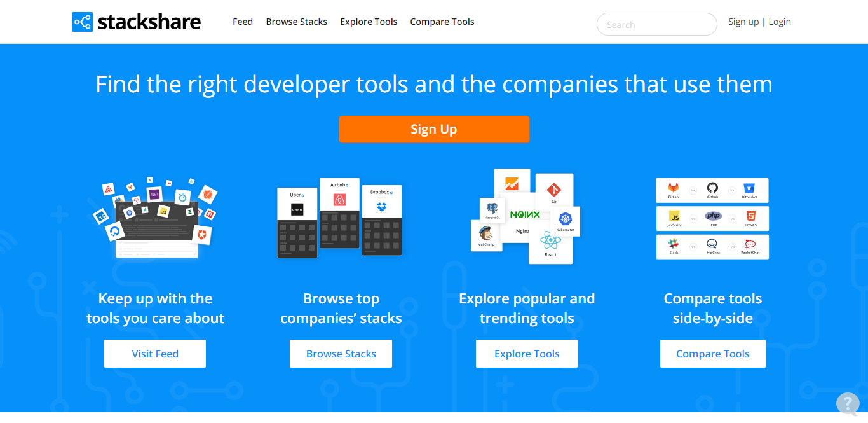Click the black Uber logo
The width and height of the screenshot is (868, 423).
click(297, 209)
